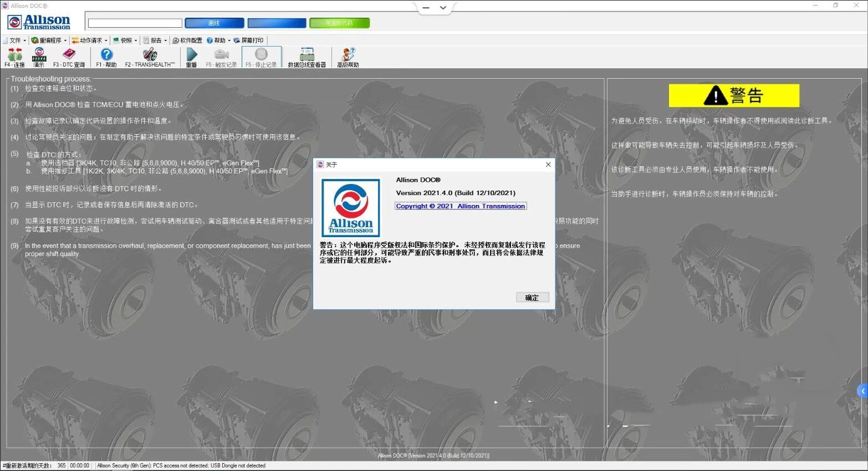
Task: Click the Allison DOC version footer text
Action: pos(433,456)
